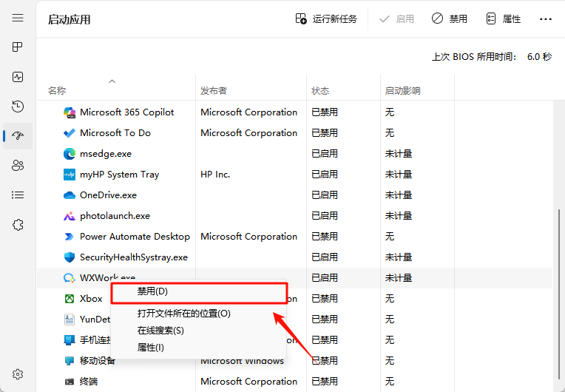Open the Processes page in sidebar

[x=18, y=47]
